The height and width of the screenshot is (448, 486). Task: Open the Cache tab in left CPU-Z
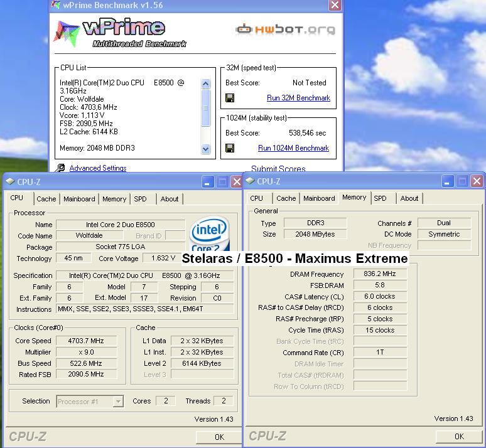(x=46, y=199)
